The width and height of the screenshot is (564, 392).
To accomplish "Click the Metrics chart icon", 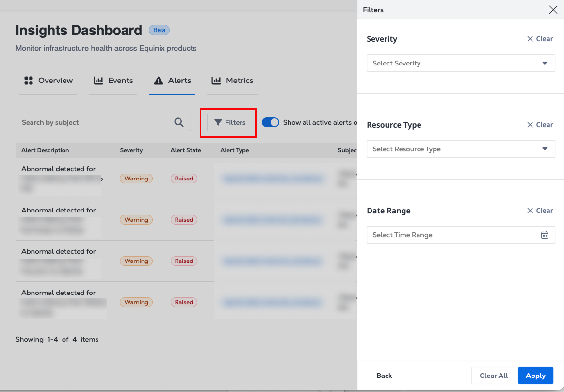I will pos(216,80).
